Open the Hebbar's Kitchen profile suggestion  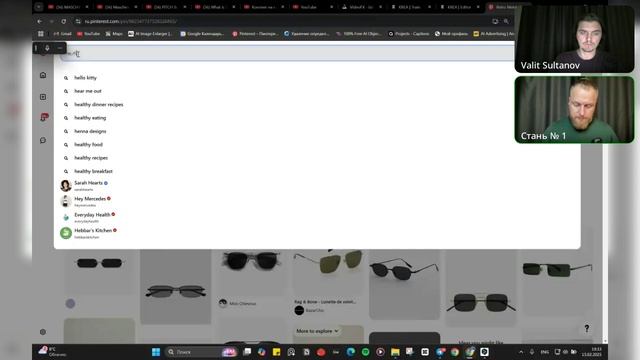point(89,233)
